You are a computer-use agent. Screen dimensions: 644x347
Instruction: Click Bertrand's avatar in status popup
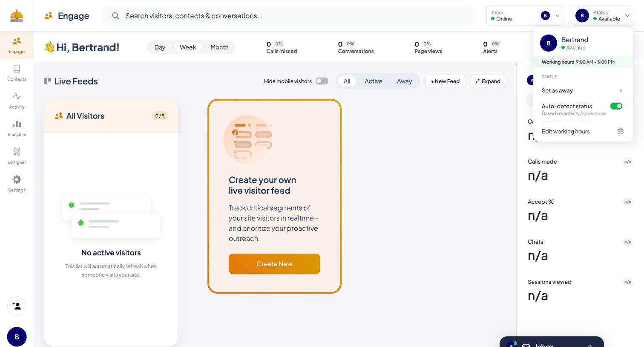tap(548, 43)
